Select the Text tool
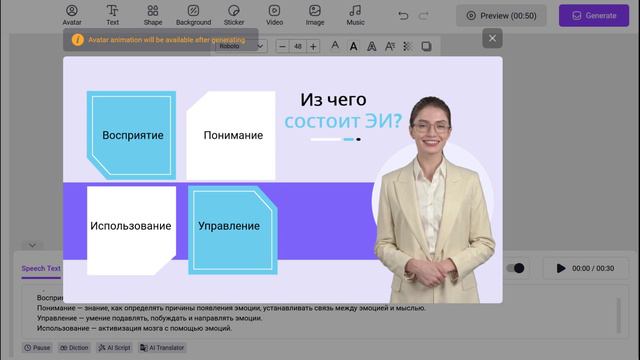Image resolution: width=640 pixels, height=360 pixels. 112,15
